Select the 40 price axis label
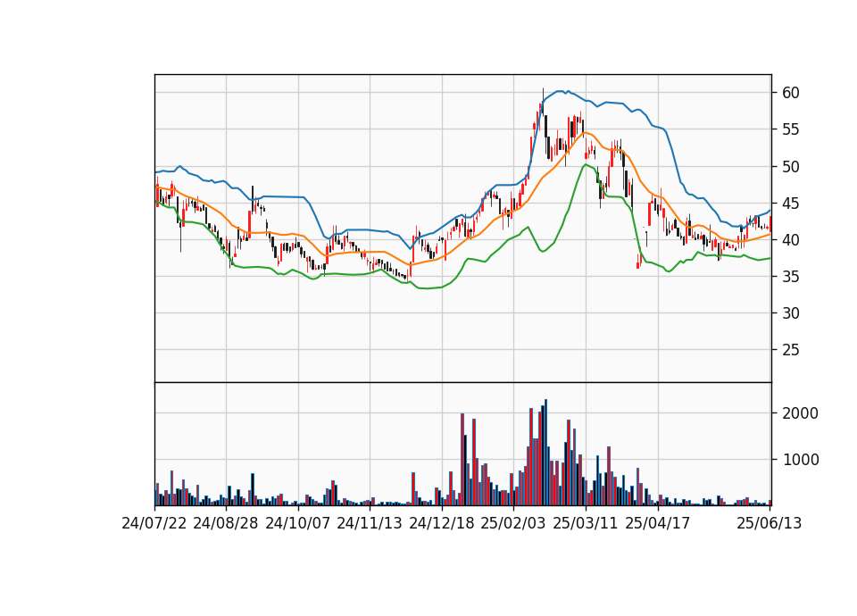Screen dimensions: 857x616 pos(791,240)
